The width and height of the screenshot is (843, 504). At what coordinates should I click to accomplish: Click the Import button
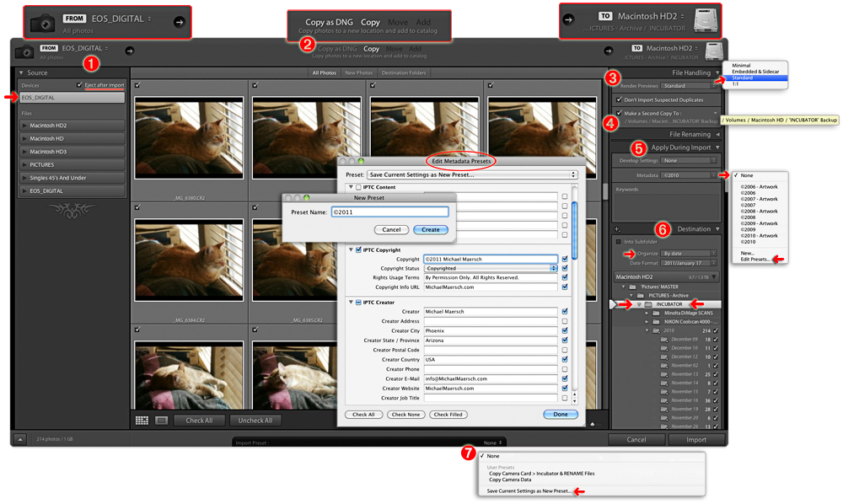pyautogui.click(x=696, y=439)
